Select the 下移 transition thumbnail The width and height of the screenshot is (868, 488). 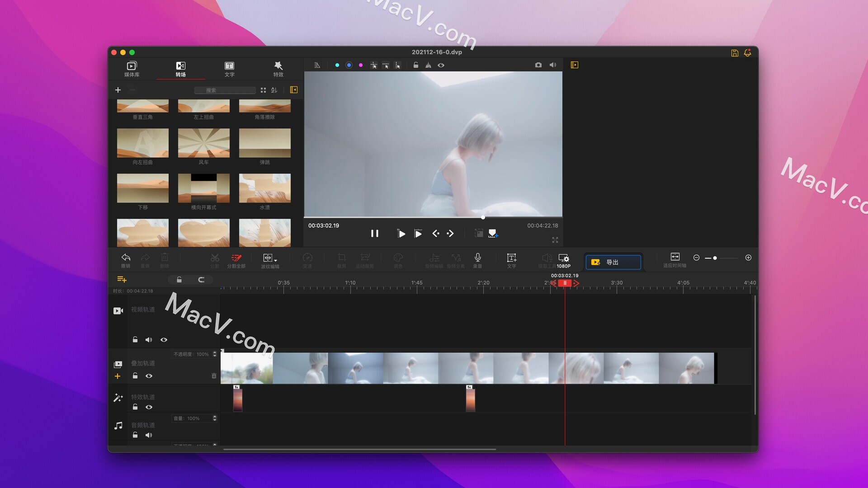click(142, 188)
